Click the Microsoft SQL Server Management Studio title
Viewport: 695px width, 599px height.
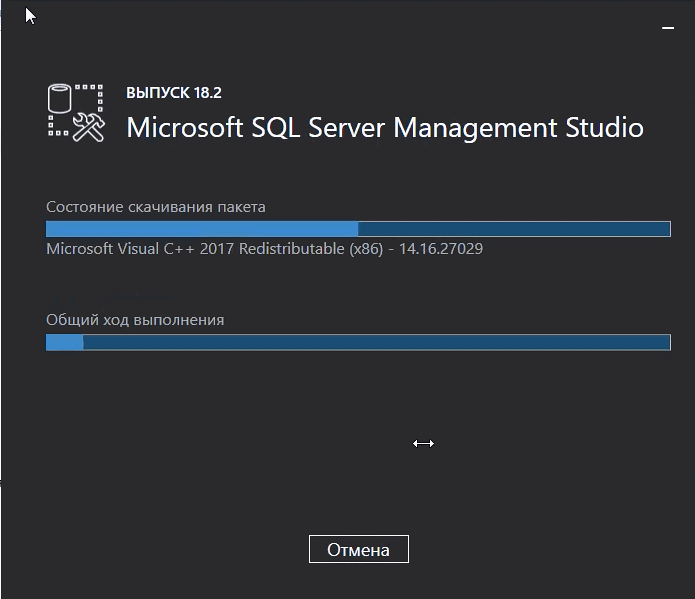385,128
